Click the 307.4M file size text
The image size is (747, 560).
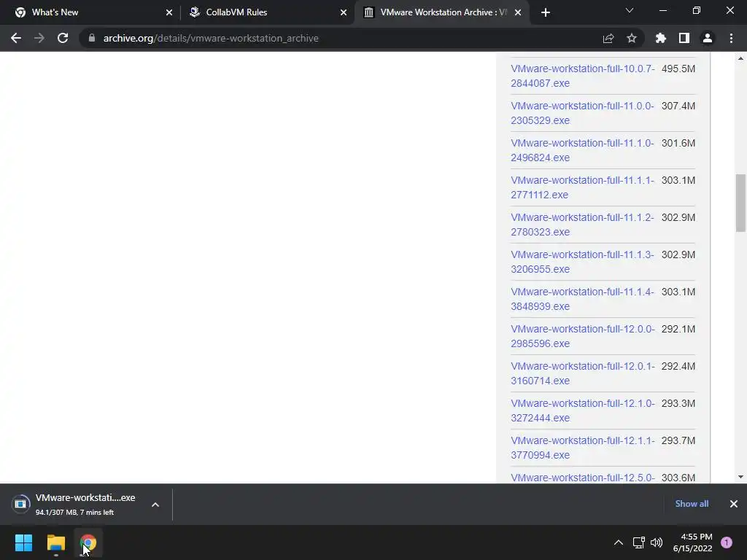click(x=678, y=106)
